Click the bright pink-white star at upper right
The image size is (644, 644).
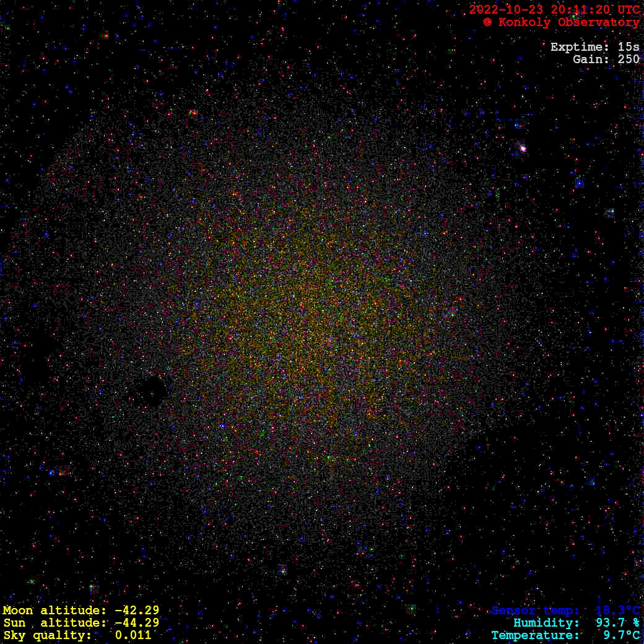coord(522,148)
